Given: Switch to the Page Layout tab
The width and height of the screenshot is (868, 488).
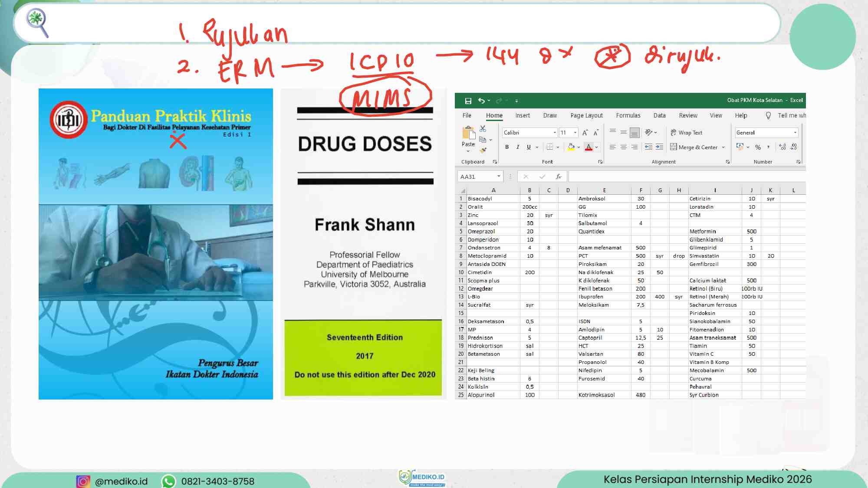Looking at the screenshot, I should [x=587, y=115].
